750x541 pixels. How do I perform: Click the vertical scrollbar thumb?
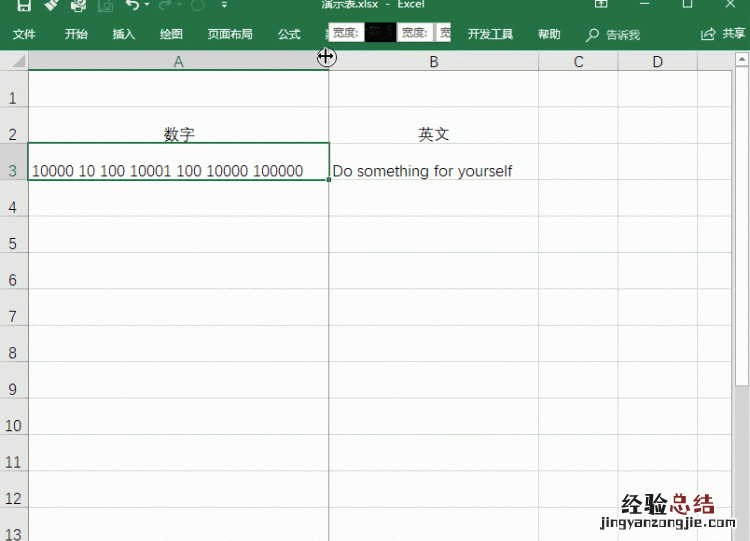[x=741, y=226]
